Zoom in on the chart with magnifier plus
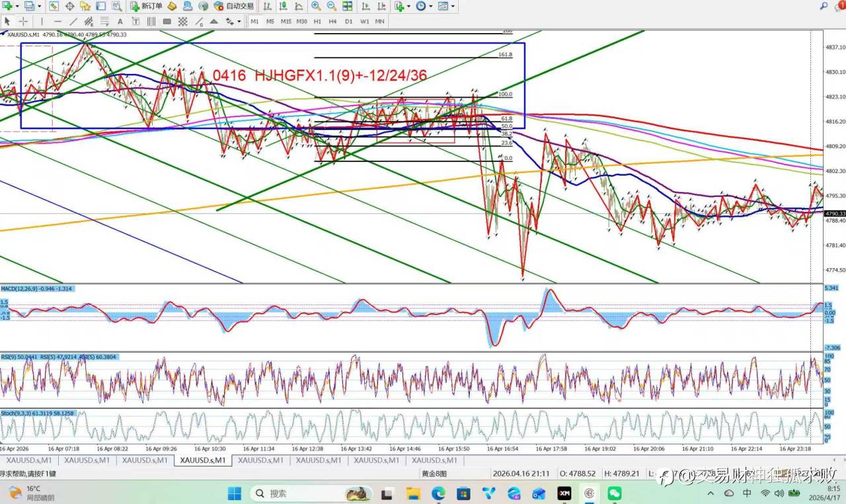 pyautogui.click(x=316, y=6)
